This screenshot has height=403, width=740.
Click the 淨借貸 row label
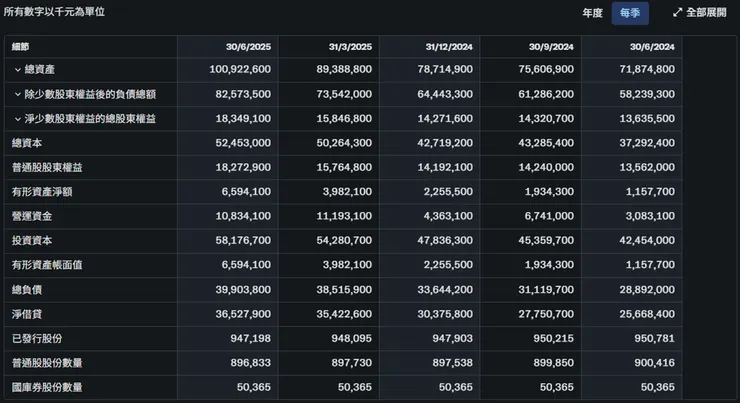tap(26, 313)
